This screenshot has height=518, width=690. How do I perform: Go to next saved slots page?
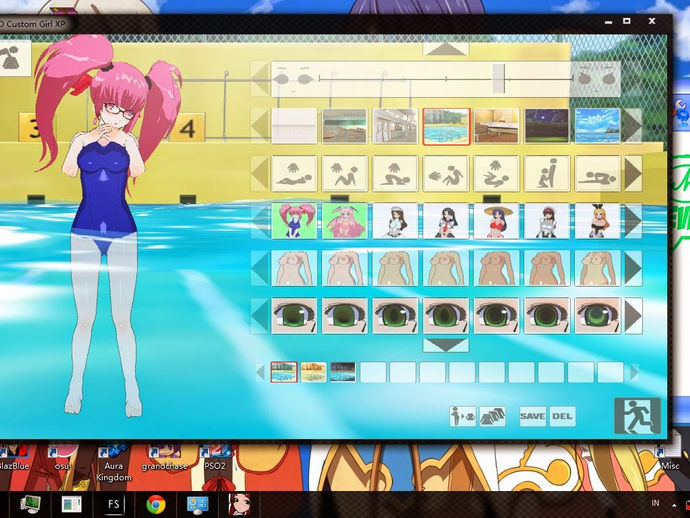tap(634, 372)
